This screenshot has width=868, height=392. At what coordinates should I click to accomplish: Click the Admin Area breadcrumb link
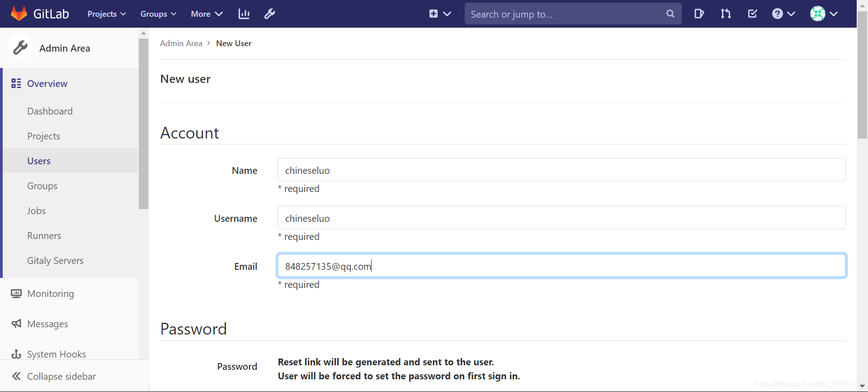(x=181, y=43)
